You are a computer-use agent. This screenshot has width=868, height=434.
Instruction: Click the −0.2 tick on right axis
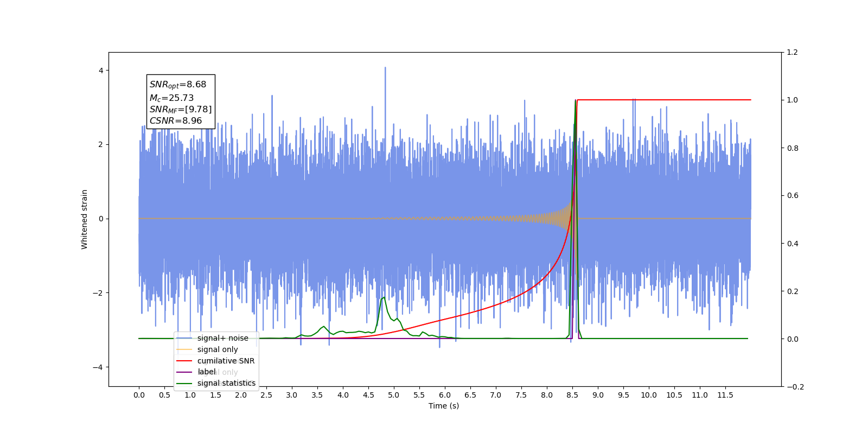point(795,387)
